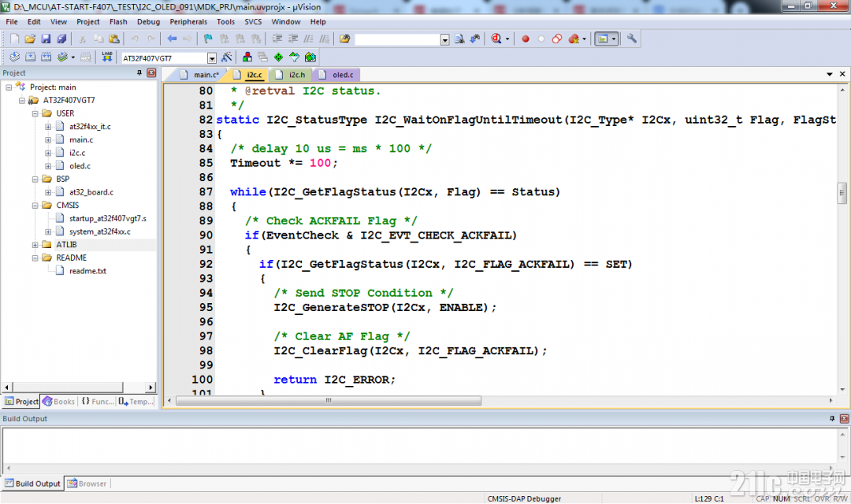Screen dimensions: 851x504
Task: Navigate backwards with the blue left arrow
Action: click(172, 39)
